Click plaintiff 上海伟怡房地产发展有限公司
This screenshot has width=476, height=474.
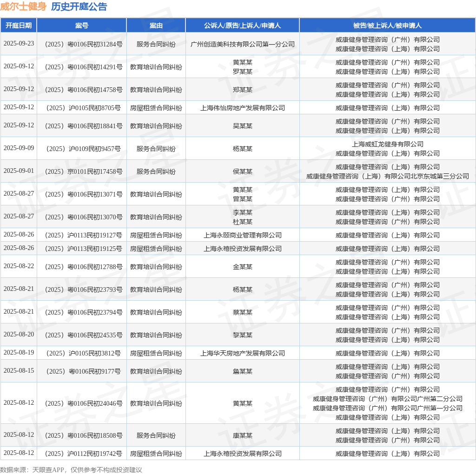tap(243, 108)
